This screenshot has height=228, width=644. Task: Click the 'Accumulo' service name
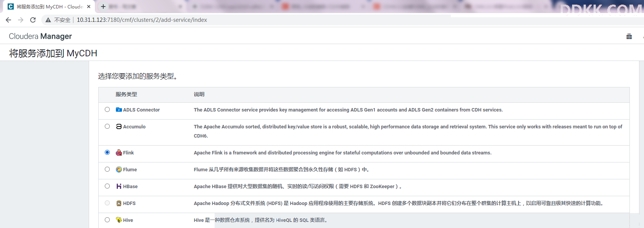point(134,126)
